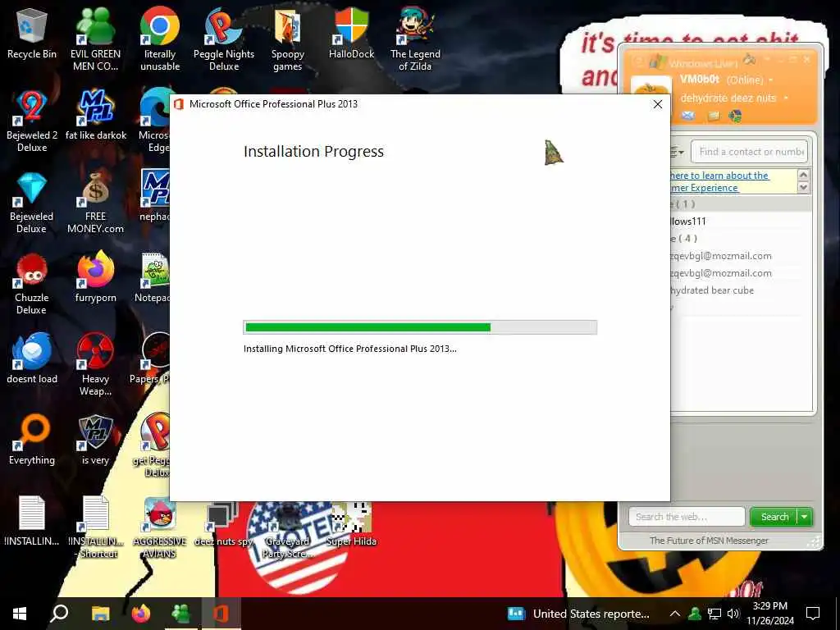Screen dimensions: 840x630
Task: Open Firefox from the taskbar
Action: 141,614
